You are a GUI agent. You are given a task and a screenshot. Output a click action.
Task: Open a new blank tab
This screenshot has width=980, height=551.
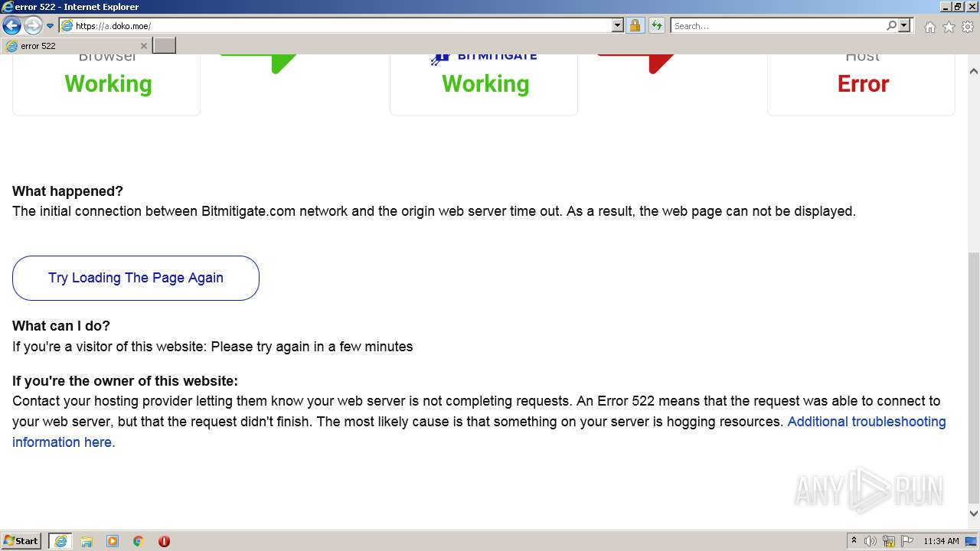coord(165,46)
